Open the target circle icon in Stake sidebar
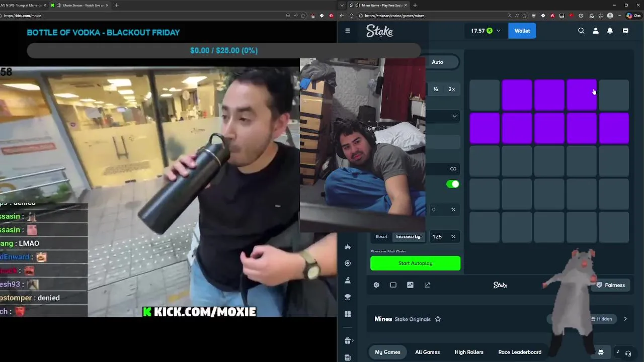The height and width of the screenshot is (362, 644). (x=348, y=263)
